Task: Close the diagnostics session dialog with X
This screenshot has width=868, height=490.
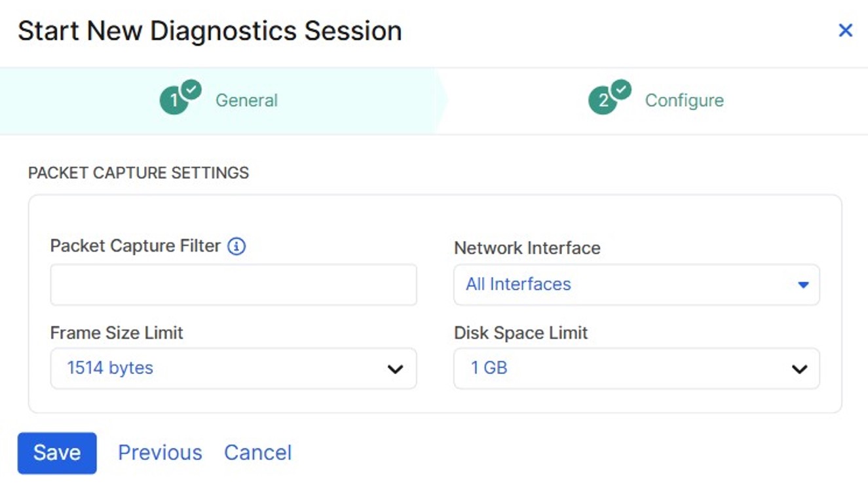Action: point(845,30)
